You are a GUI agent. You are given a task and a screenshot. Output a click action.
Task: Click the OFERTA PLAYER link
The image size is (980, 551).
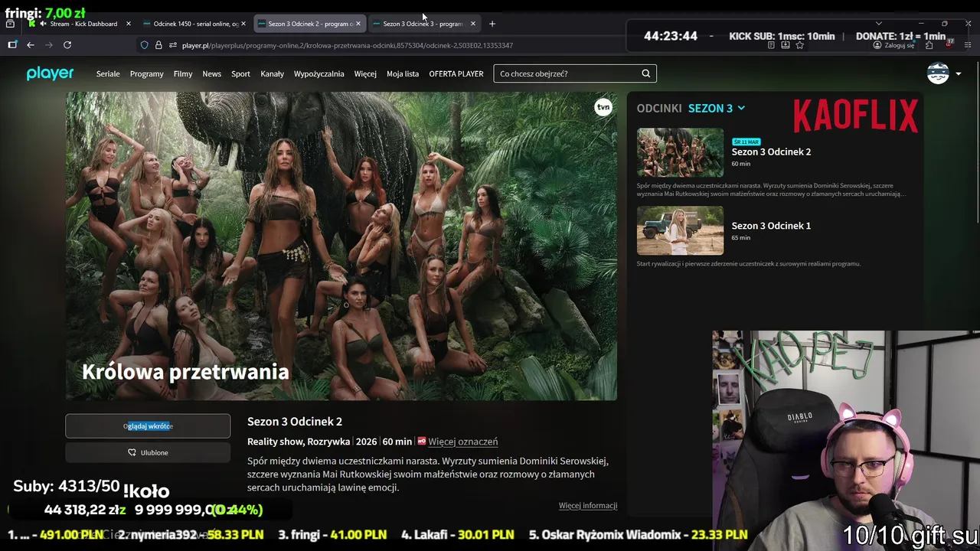coord(456,73)
